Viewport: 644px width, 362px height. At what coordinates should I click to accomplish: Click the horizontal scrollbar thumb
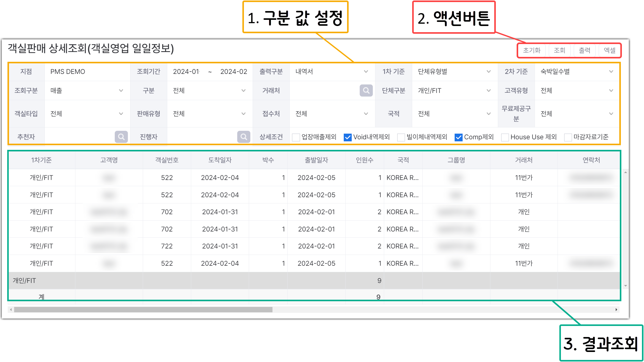point(143,309)
